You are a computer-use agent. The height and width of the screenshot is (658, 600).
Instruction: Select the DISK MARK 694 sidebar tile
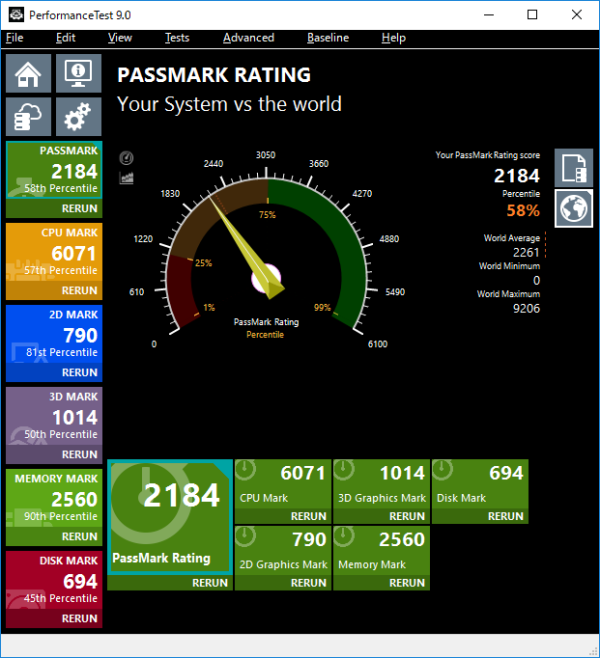point(54,580)
